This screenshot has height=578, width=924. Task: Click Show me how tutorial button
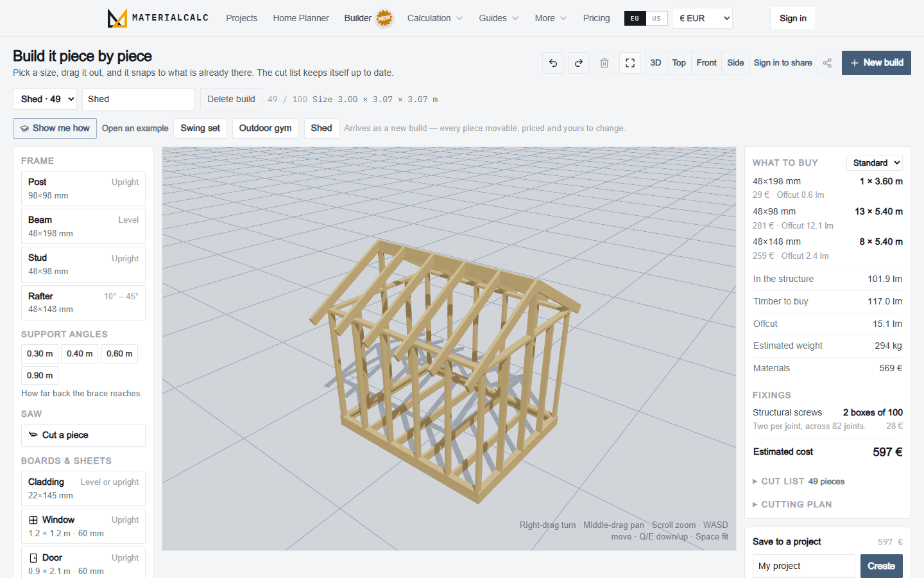coord(55,128)
